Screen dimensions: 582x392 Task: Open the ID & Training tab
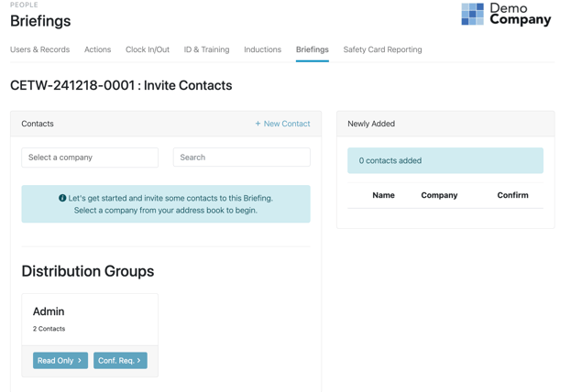click(207, 49)
